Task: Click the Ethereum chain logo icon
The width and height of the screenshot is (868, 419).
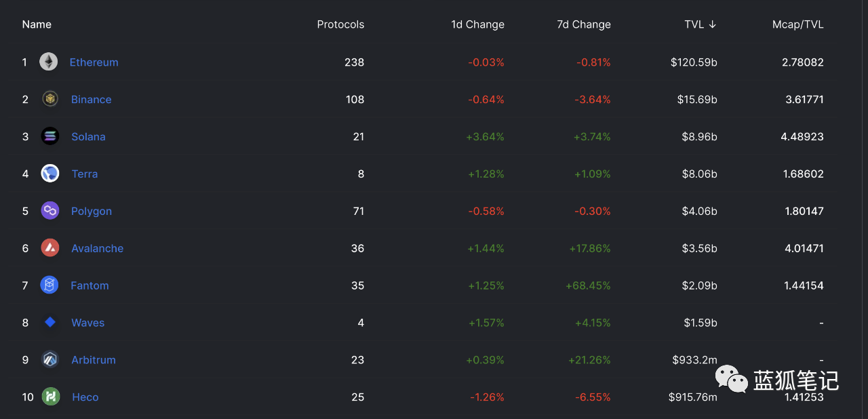Action: (x=48, y=62)
